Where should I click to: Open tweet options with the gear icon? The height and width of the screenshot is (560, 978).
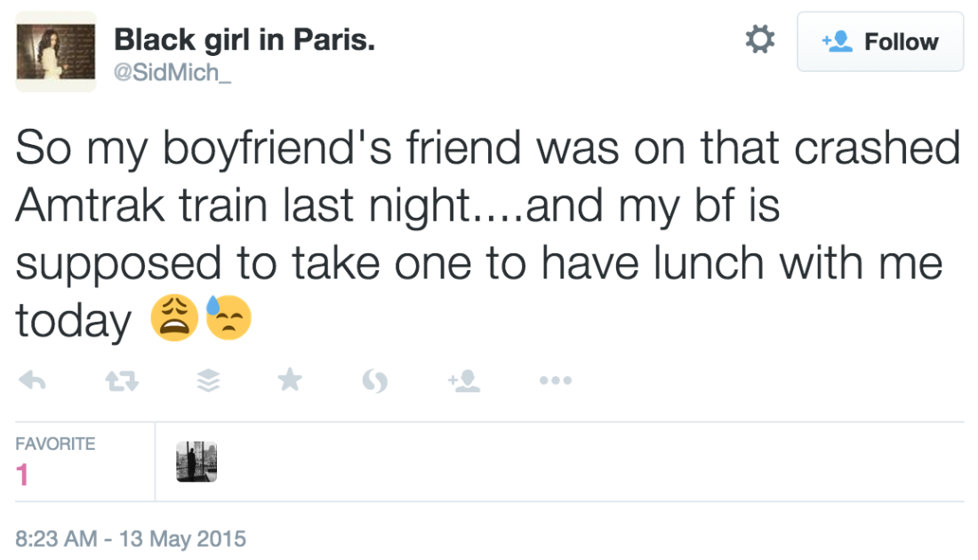point(758,39)
